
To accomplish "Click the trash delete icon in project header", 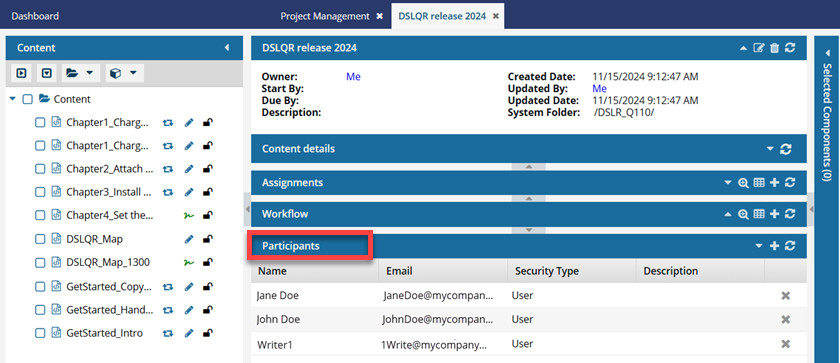I will point(774,48).
